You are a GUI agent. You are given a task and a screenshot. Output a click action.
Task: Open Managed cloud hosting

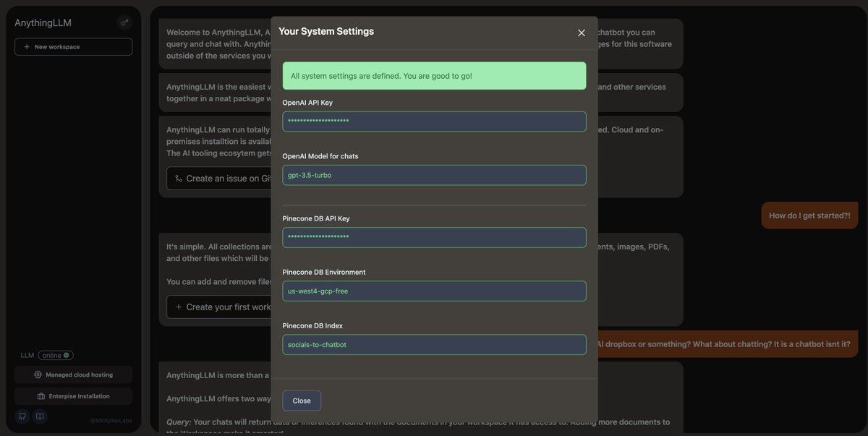click(73, 375)
